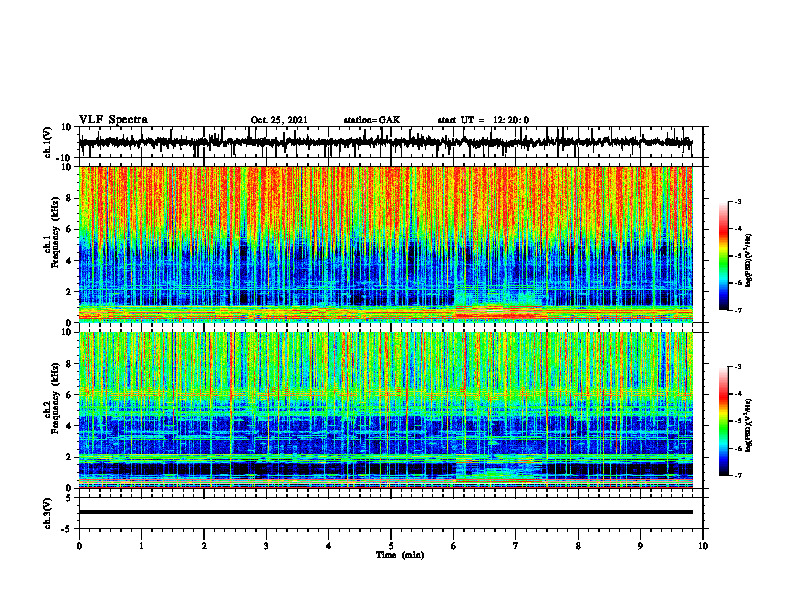The image size is (792, 612).
Task: Click the log(PSD) label beside ch.1 colorbar
Action: (x=749, y=260)
